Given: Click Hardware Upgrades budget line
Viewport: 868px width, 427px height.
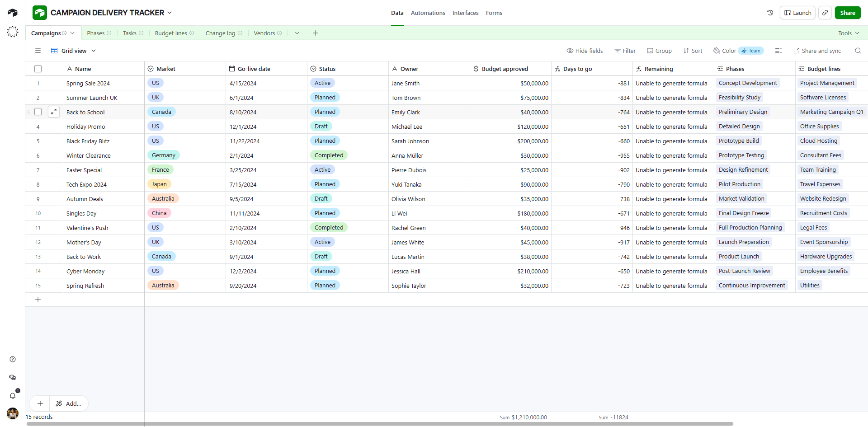Looking at the screenshot, I should point(826,256).
